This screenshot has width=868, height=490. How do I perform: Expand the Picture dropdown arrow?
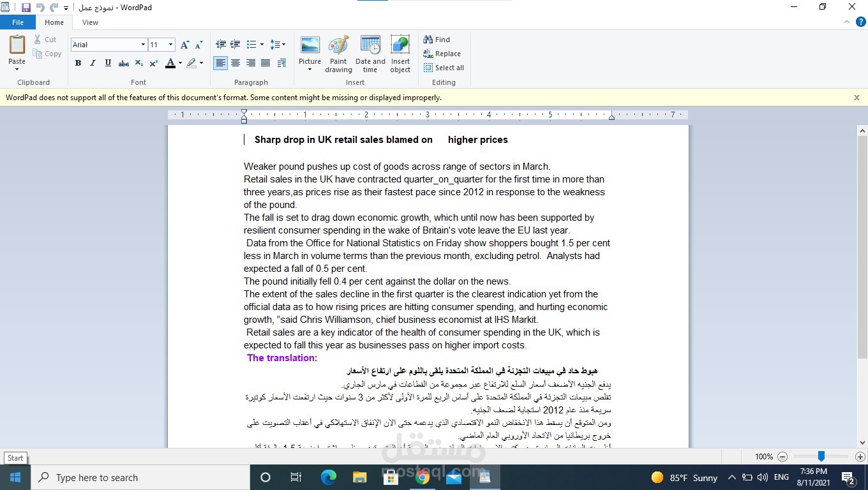310,70
